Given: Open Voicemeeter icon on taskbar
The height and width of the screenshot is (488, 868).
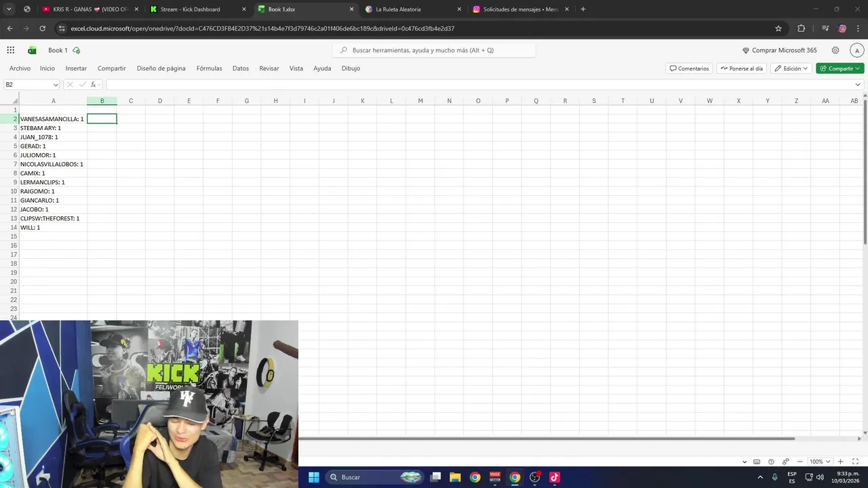Looking at the screenshot, I should click(495, 477).
